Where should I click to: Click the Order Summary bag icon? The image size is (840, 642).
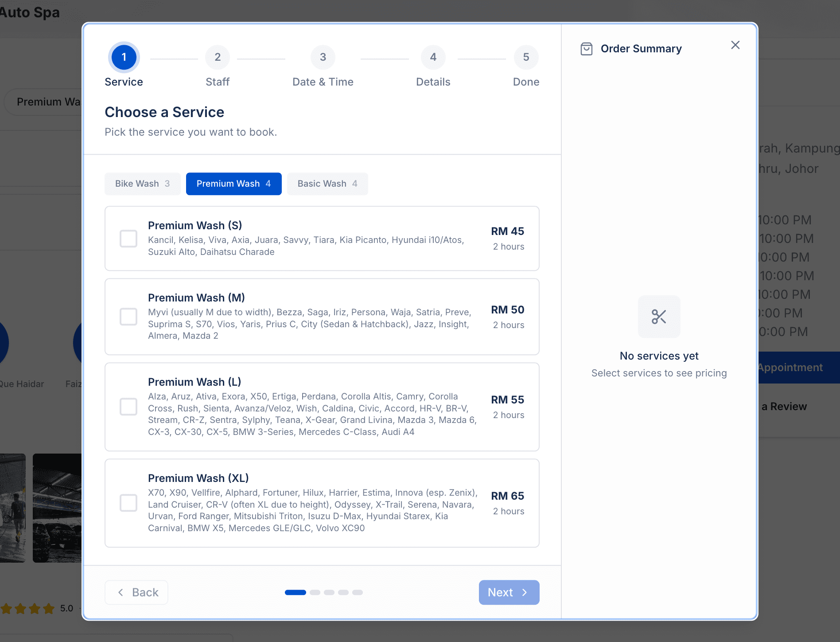coord(587,49)
